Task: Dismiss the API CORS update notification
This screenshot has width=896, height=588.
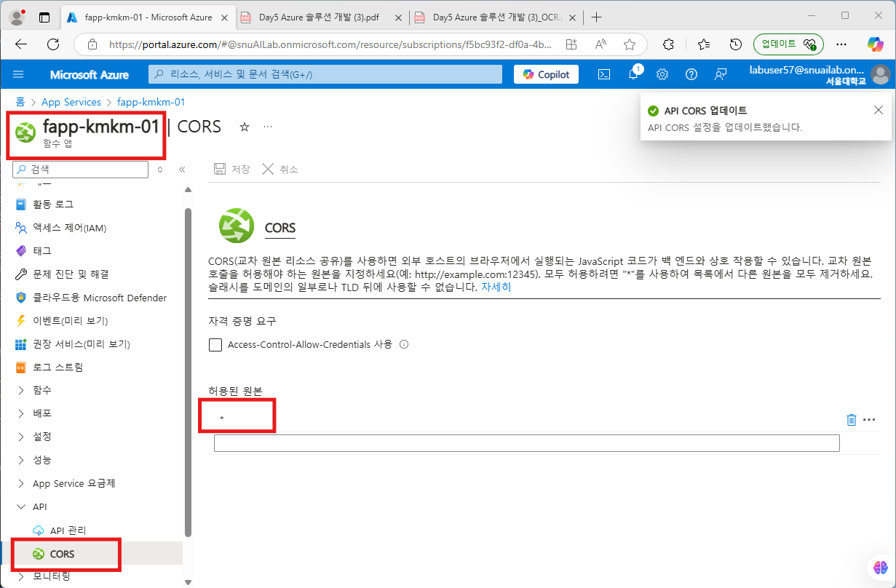Action: [x=878, y=110]
